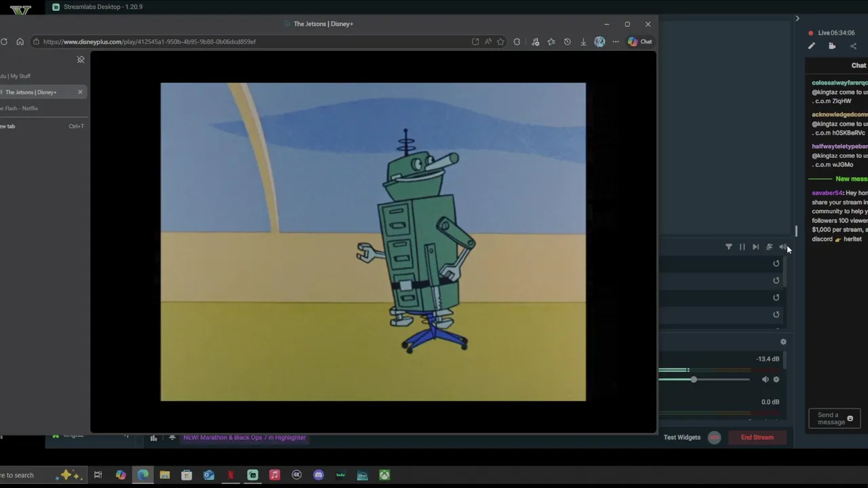This screenshot has width=868, height=488.
Task: Reload the Disney+ page in Edge
Action: point(4,41)
